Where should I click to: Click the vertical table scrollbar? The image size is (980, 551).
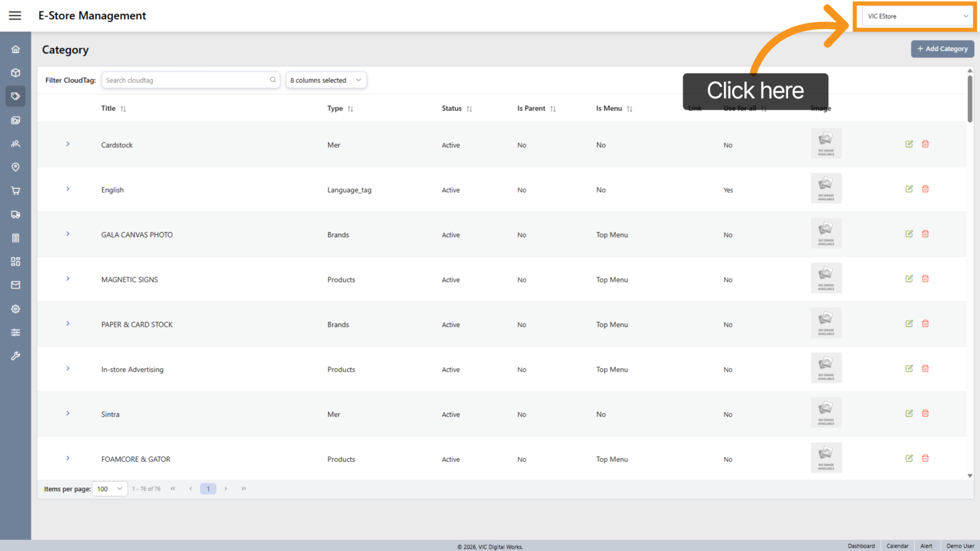click(970, 99)
